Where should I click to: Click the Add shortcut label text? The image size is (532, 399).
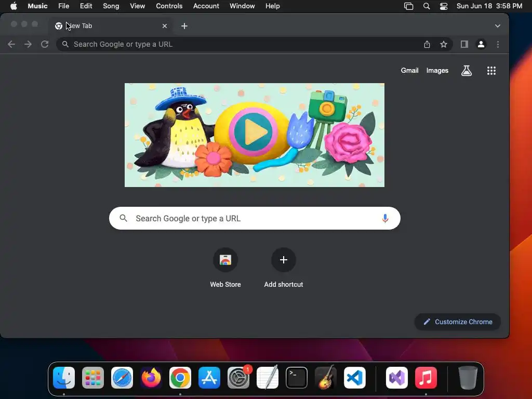[284, 284]
